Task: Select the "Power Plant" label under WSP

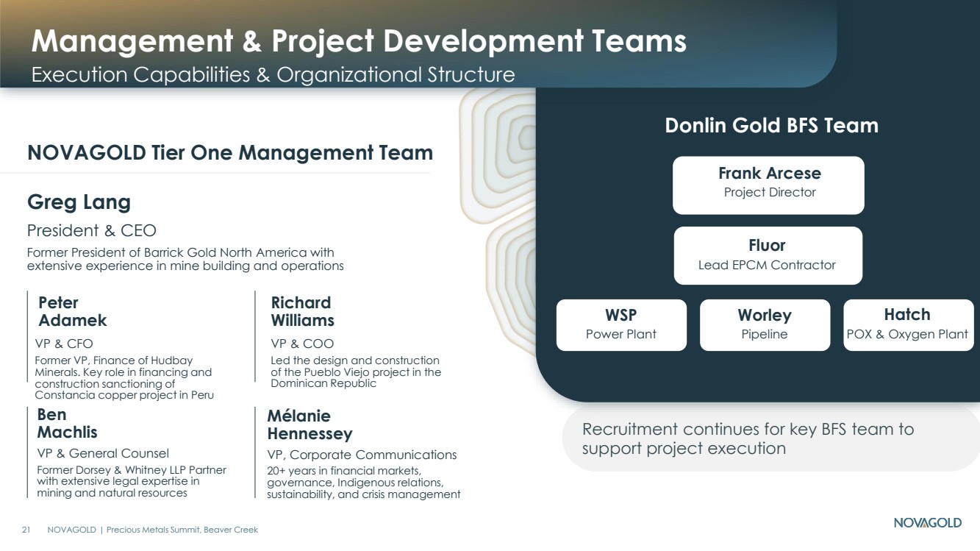Action: pyautogui.click(x=620, y=334)
